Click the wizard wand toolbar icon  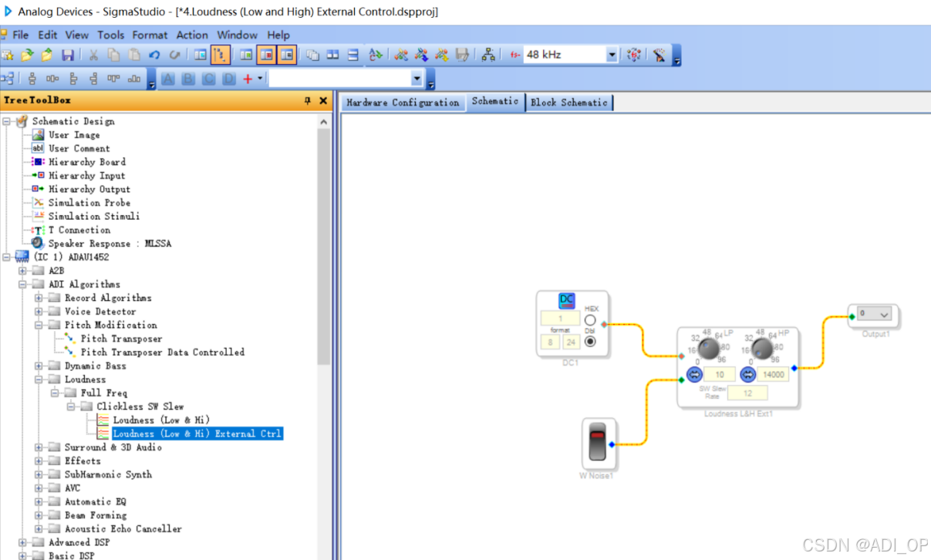(x=659, y=55)
